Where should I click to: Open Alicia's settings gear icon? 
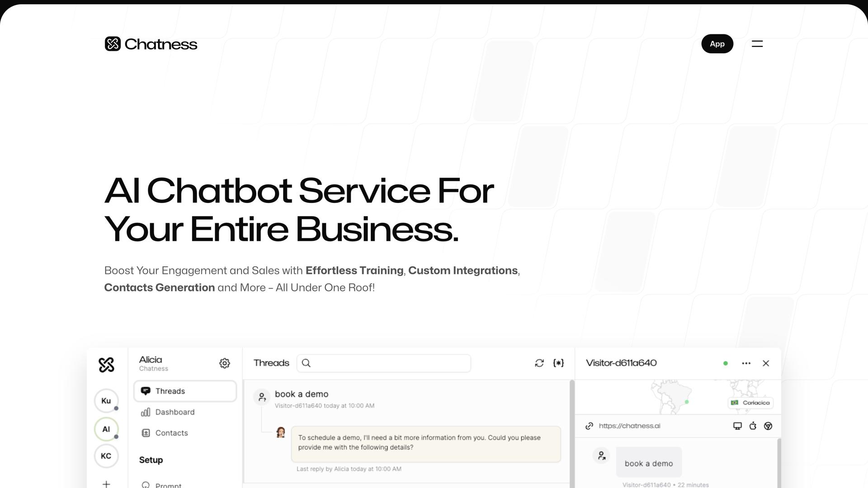(225, 363)
